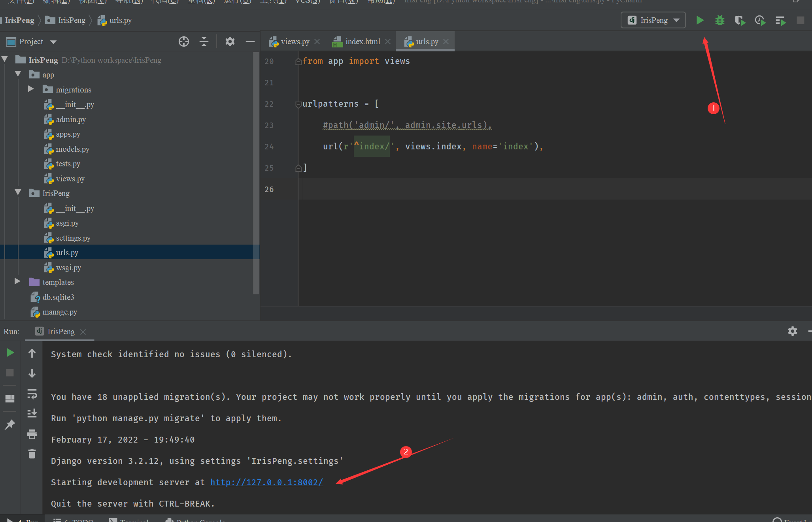Expand the templates folder

pyautogui.click(x=17, y=281)
